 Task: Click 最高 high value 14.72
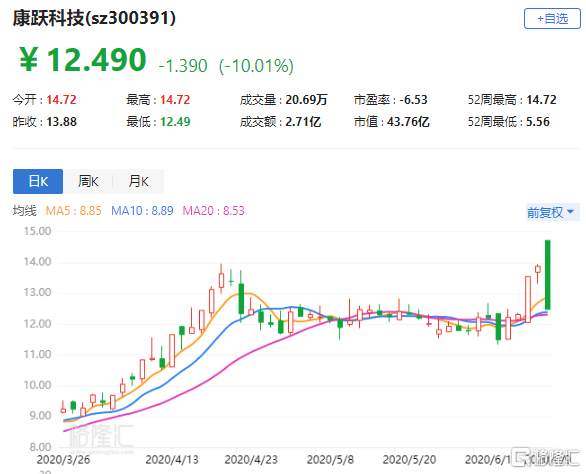(175, 100)
